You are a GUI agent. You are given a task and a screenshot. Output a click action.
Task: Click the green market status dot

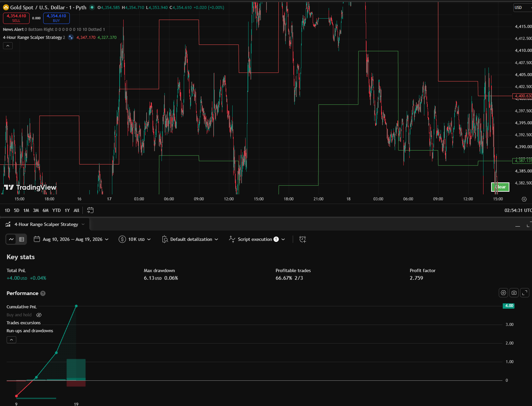coord(92,7)
